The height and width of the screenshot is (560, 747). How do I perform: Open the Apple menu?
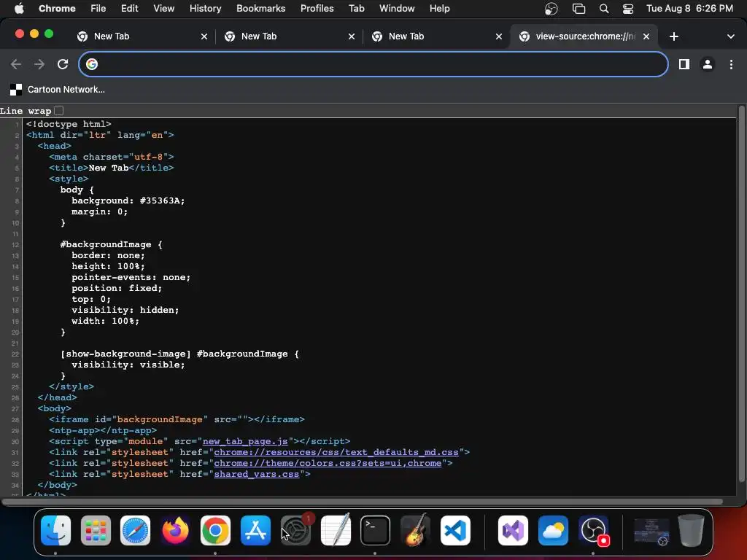tap(19, 9)
